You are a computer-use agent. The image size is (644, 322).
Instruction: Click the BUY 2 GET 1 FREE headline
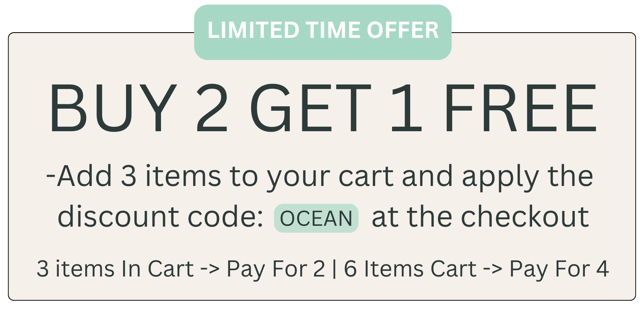(322, 108)
